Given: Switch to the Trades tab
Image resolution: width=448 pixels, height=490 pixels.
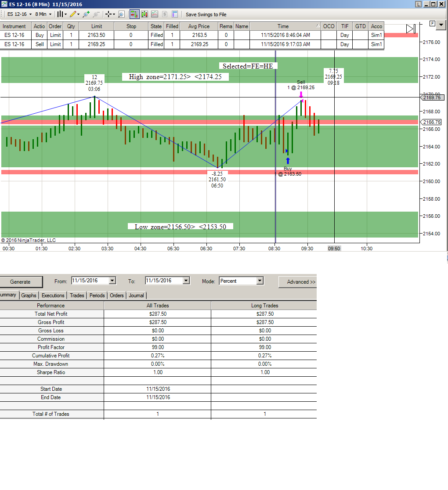Looking at the screenshot, I should point(77,295).
